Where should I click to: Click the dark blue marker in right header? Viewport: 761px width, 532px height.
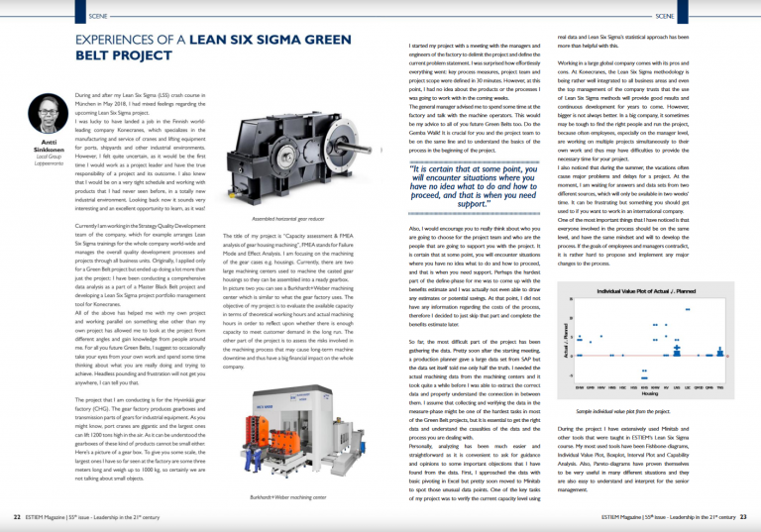(683, 12)
